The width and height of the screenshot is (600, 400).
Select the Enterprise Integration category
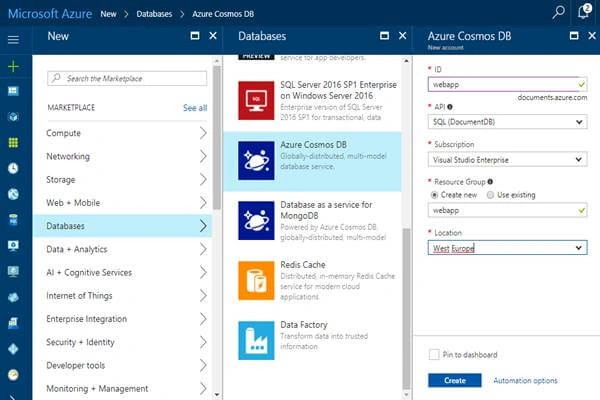(123, 319)
